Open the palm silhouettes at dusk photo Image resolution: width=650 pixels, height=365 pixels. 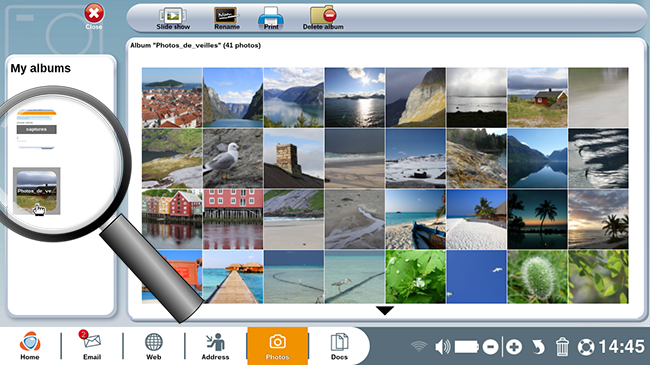coord(537,219)
